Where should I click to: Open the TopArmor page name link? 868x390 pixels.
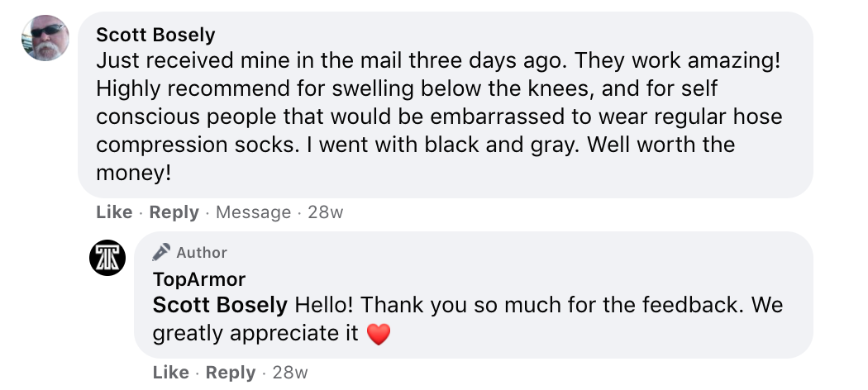pyautogui.click(x=199, y=279)
